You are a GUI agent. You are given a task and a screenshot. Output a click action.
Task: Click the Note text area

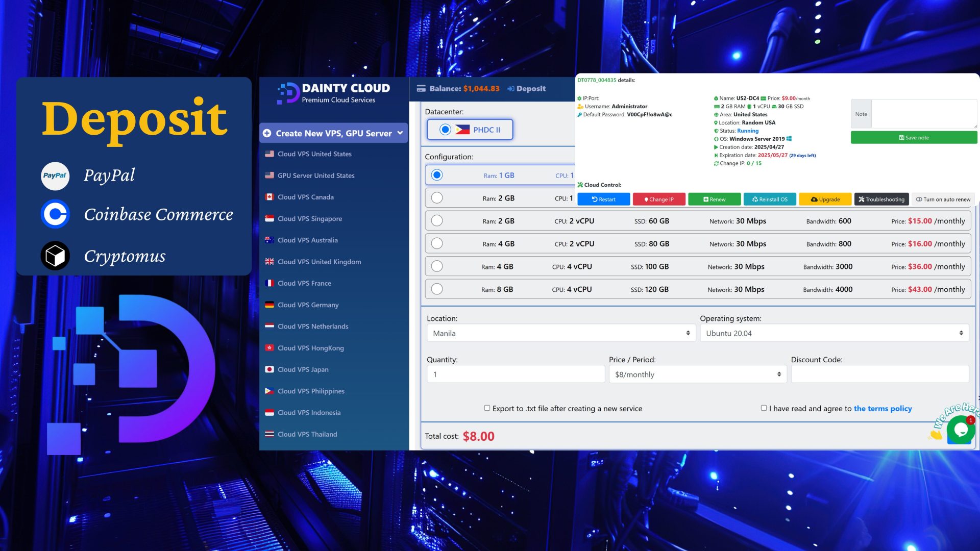click(924, 114)
